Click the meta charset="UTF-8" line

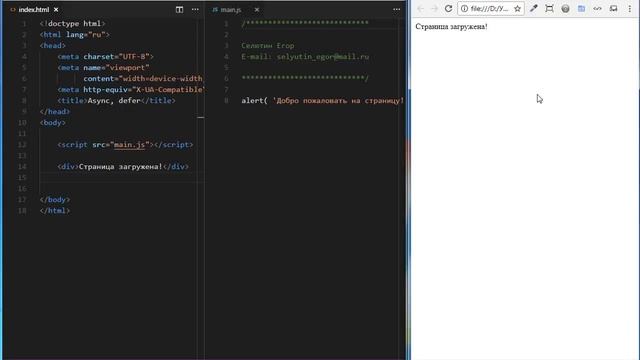click(x=106, y=57)
